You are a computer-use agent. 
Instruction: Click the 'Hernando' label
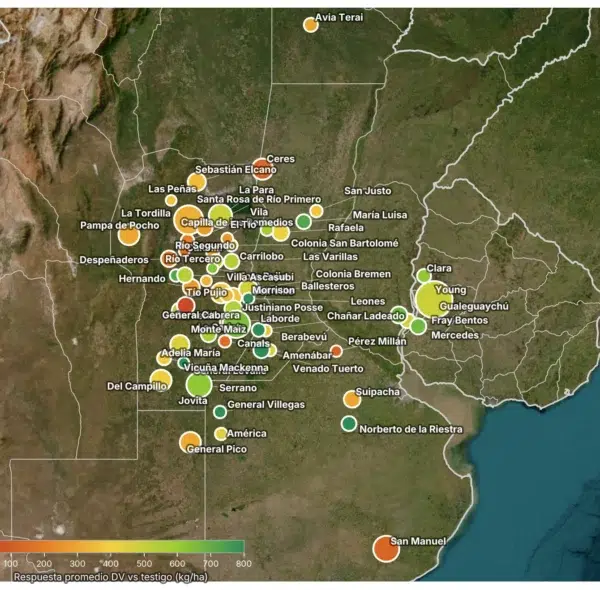coord(142,279)
